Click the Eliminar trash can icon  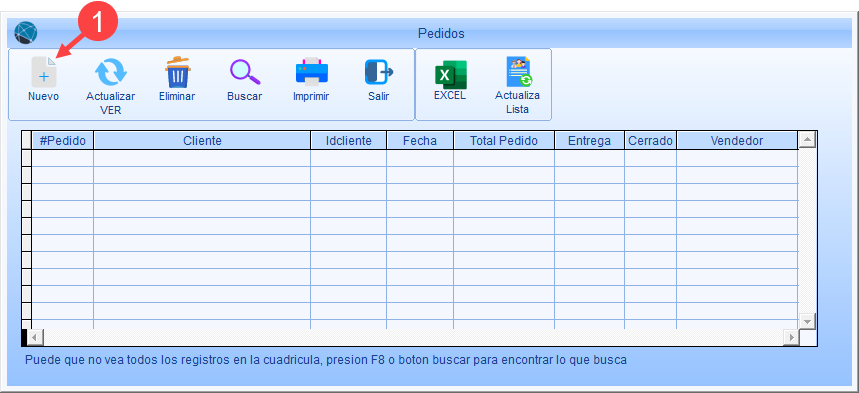pos(177,72)
